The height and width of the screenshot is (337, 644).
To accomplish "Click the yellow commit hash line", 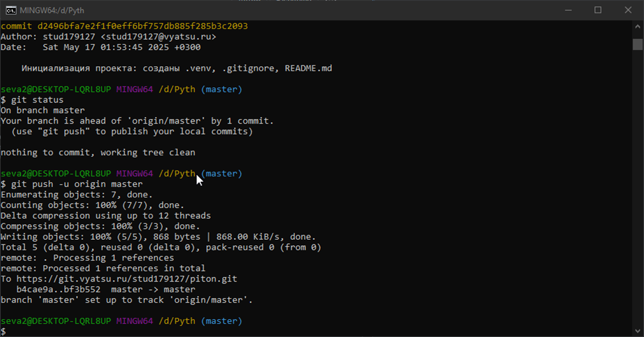I will (124, 26).
